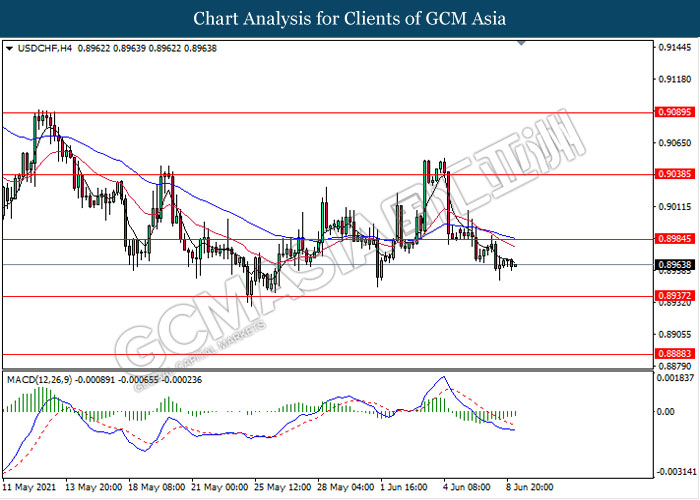Click the USDCHF,H4 symbol label
Screen dimensions: 700x500
pos(45,48)
